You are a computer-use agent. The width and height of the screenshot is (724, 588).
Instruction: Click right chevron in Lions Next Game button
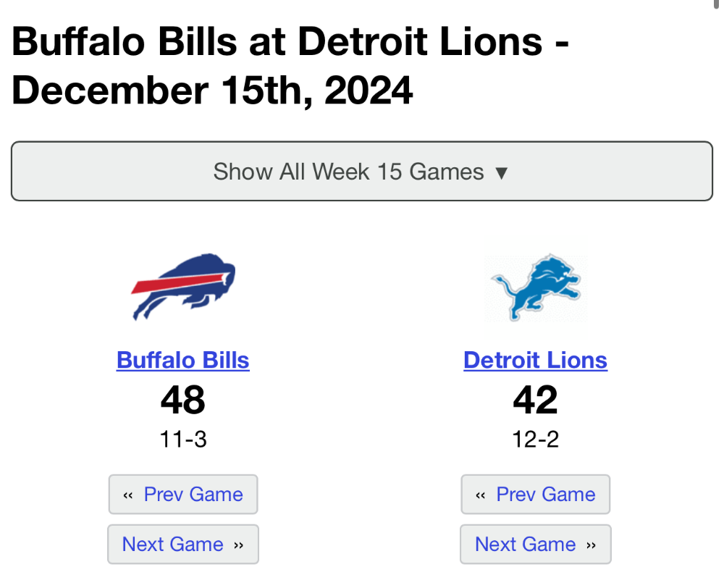(x=591, y=545)
